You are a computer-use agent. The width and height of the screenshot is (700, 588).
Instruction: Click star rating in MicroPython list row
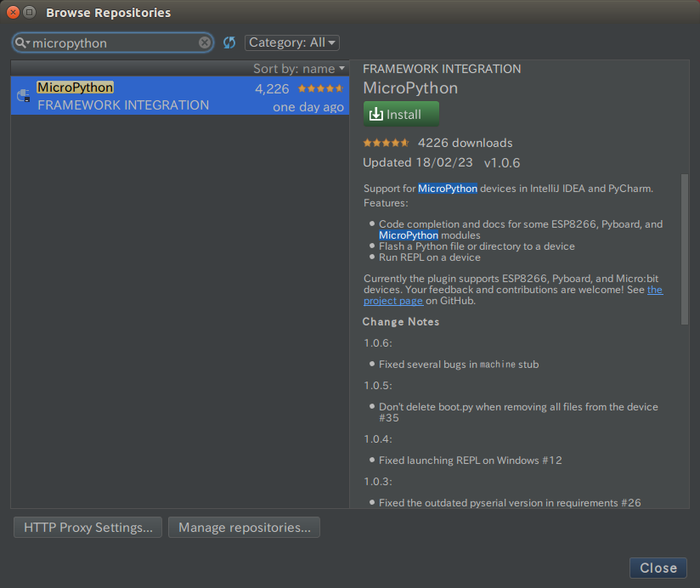320,88
